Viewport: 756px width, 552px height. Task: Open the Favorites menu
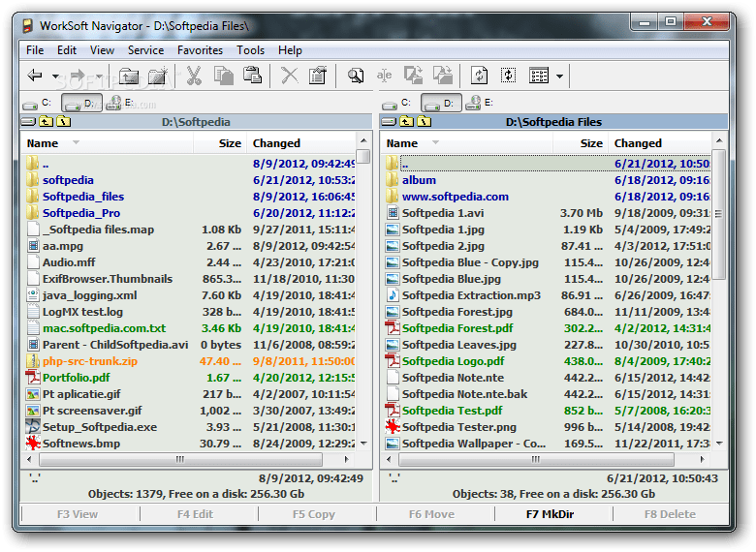(200, 50)
